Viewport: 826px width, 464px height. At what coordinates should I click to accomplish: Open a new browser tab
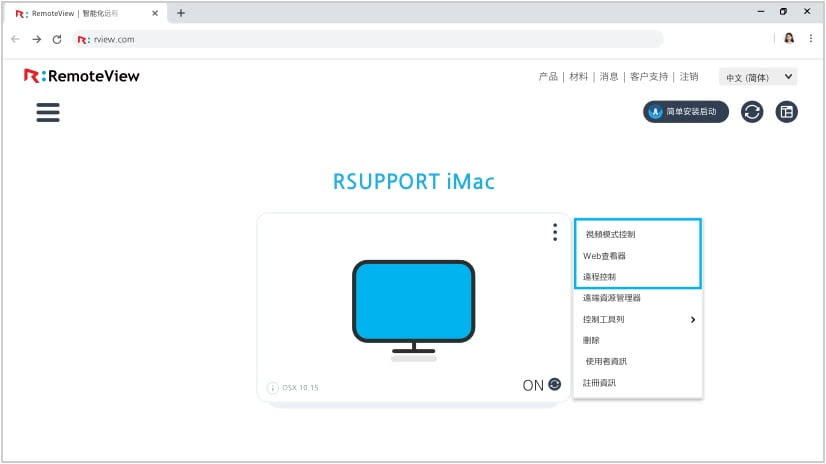[x=181, y=13]
